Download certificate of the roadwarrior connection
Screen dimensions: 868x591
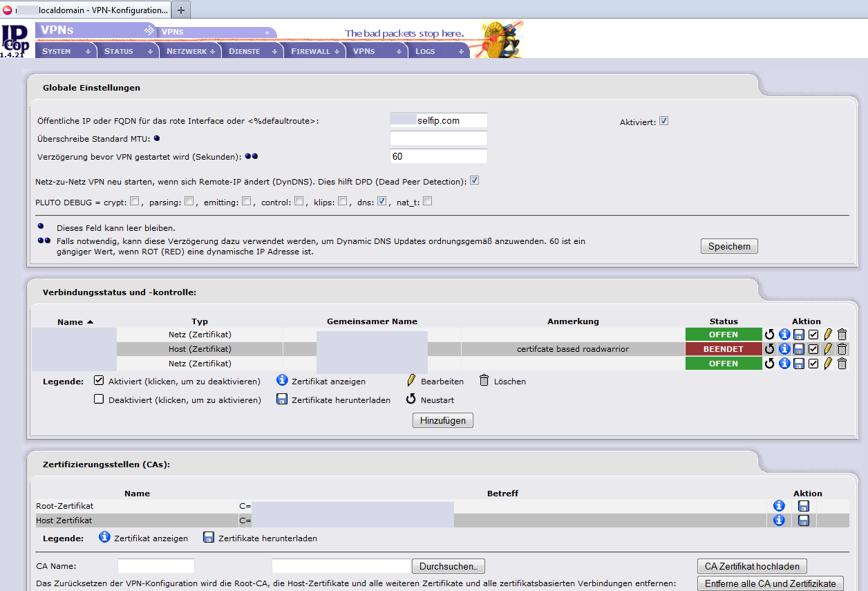coord(799,349)
